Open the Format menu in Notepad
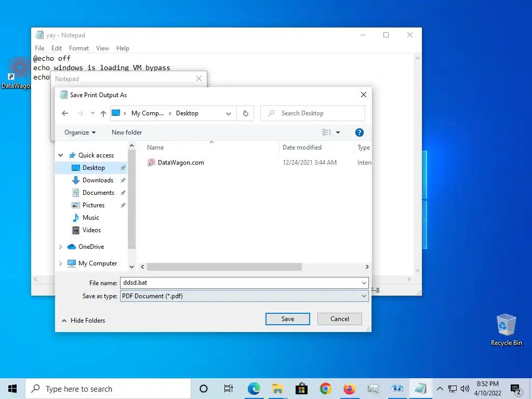 coord(79,48)
